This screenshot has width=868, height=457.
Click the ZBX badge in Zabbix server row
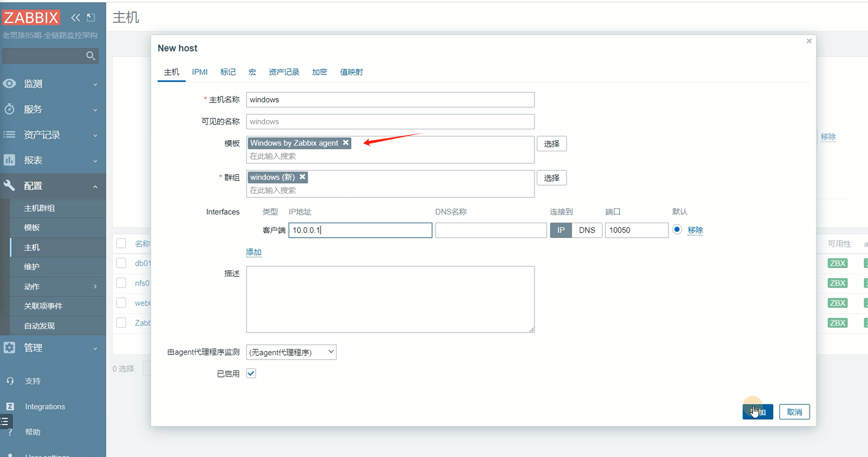coord(837,323)
